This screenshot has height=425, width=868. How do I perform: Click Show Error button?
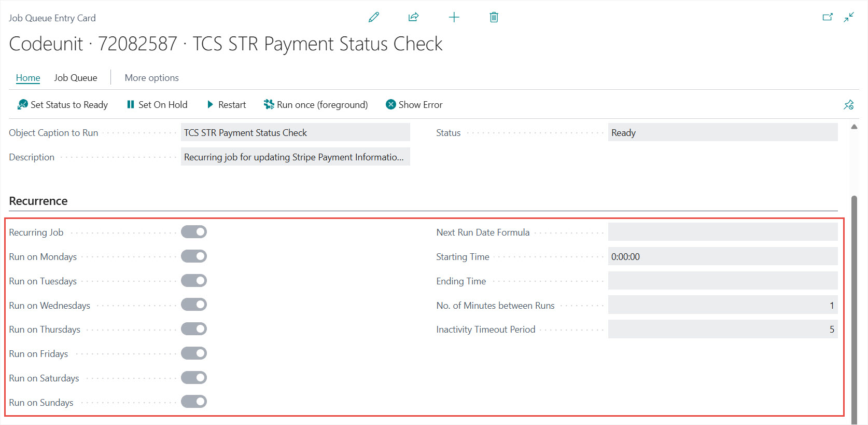414,105
